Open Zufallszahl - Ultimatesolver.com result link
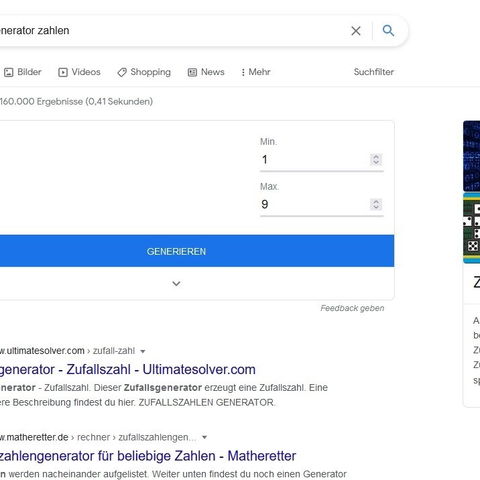 128,370
